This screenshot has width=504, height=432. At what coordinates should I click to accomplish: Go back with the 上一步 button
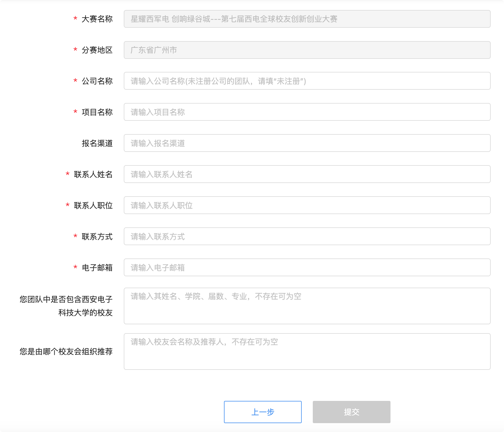pyautogui.click(x=263, y=412)
